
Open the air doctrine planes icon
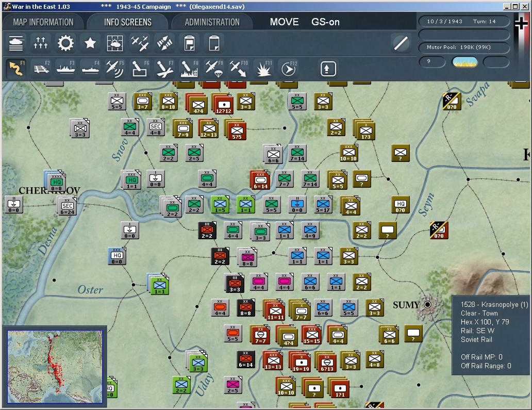(x=140, y=43)
